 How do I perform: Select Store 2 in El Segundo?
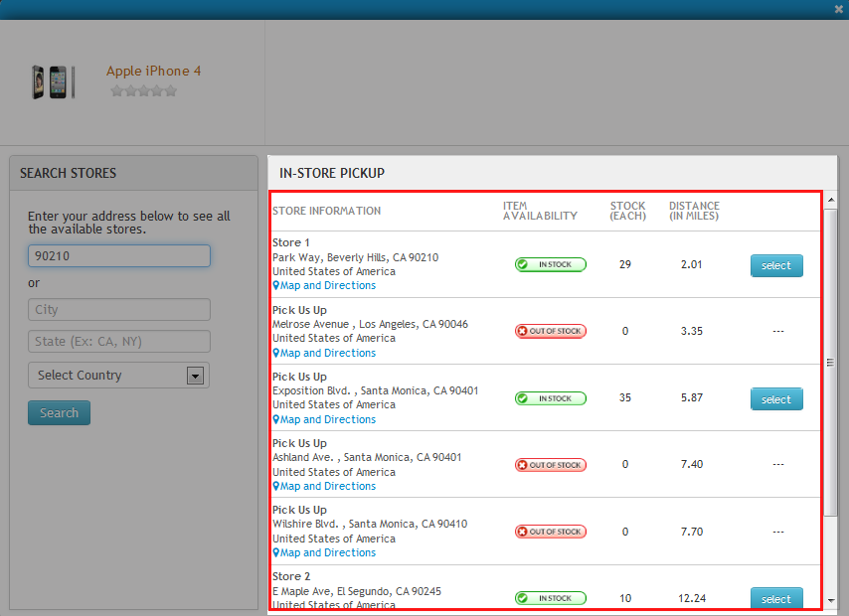pos(775,599)
